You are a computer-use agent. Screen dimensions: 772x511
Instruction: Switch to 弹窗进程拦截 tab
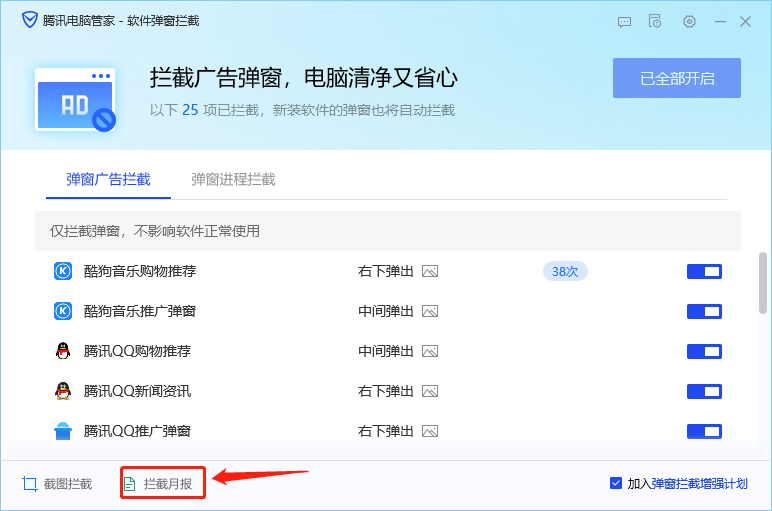[233, 179]
